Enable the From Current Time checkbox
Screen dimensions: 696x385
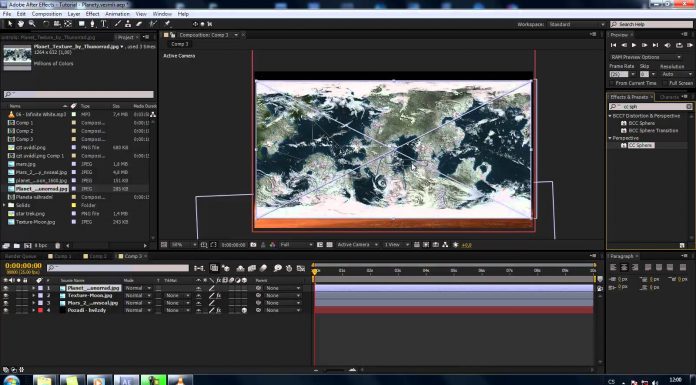[x=612, y=83]
